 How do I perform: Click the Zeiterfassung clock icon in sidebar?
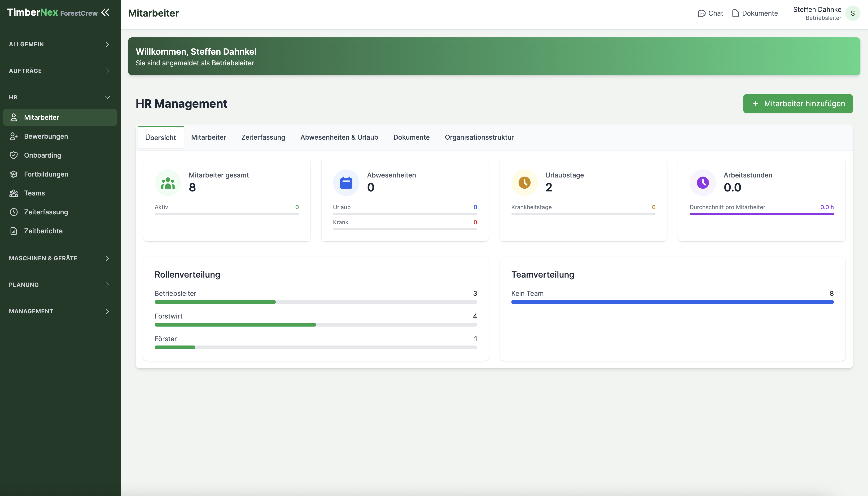[14, 212]
